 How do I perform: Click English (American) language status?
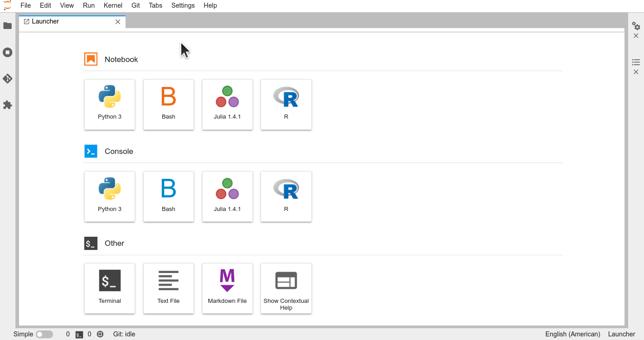tap(573, 334)
